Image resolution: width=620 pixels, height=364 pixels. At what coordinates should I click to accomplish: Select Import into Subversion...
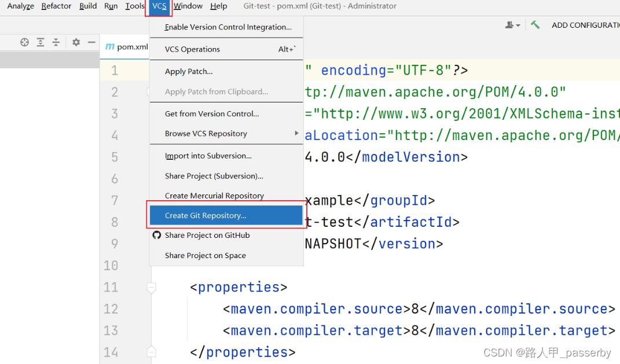pos(226,156)
